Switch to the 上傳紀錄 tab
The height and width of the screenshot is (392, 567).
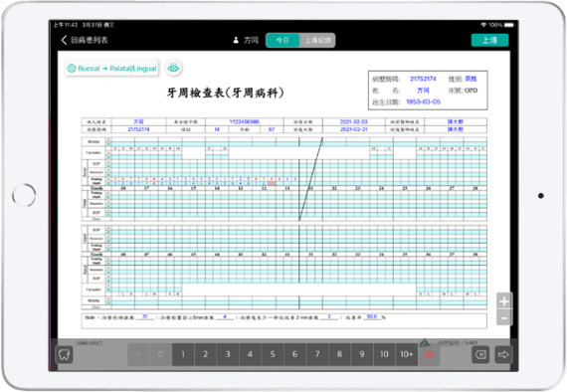coord(317,40)
